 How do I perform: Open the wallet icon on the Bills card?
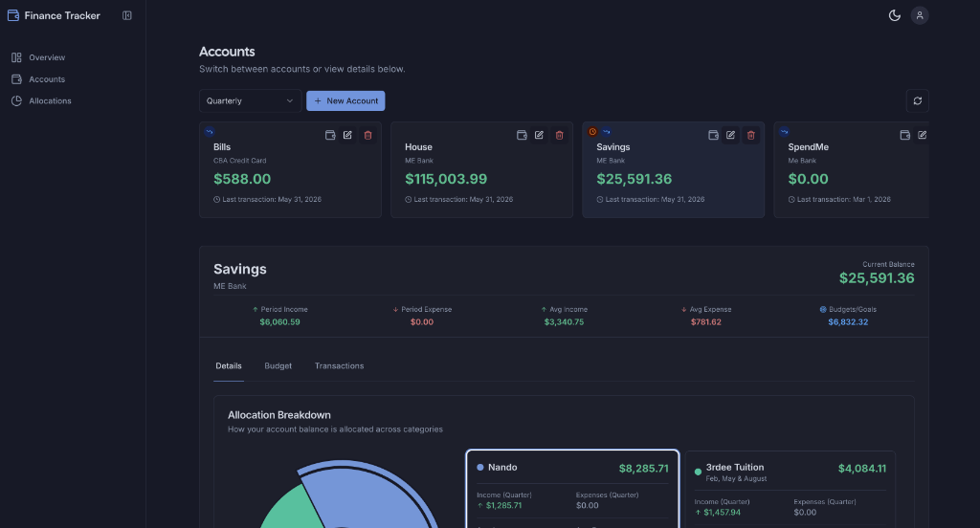[330, 135]
